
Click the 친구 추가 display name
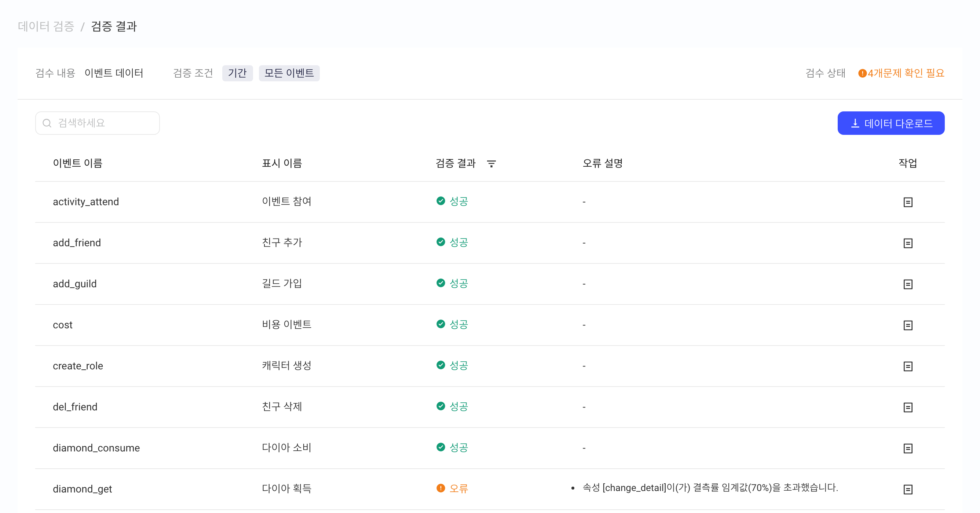click(282, 242)
